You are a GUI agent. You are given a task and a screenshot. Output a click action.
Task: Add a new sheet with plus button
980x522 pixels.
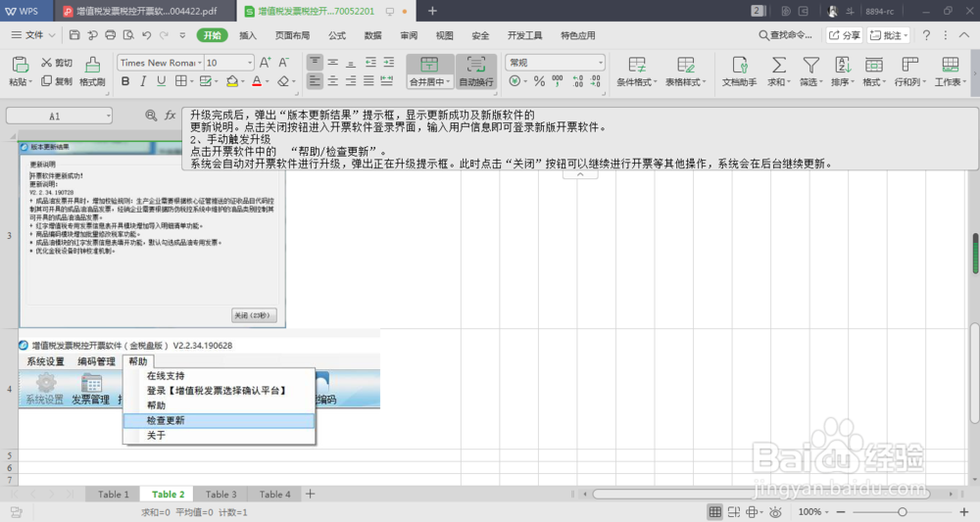click(310, 494)
